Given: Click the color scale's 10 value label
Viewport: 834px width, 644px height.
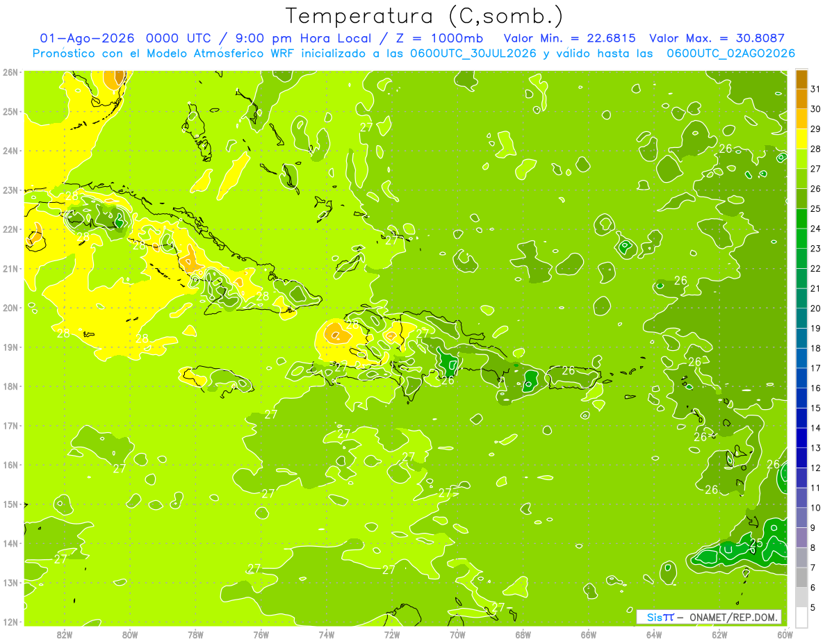Looking at the screenshot, I should pos(816,508).
